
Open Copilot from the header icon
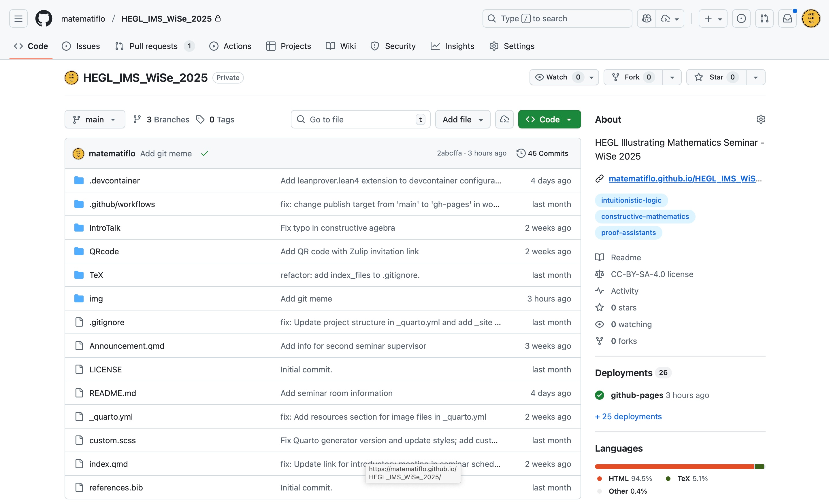(x=647, y=18)
